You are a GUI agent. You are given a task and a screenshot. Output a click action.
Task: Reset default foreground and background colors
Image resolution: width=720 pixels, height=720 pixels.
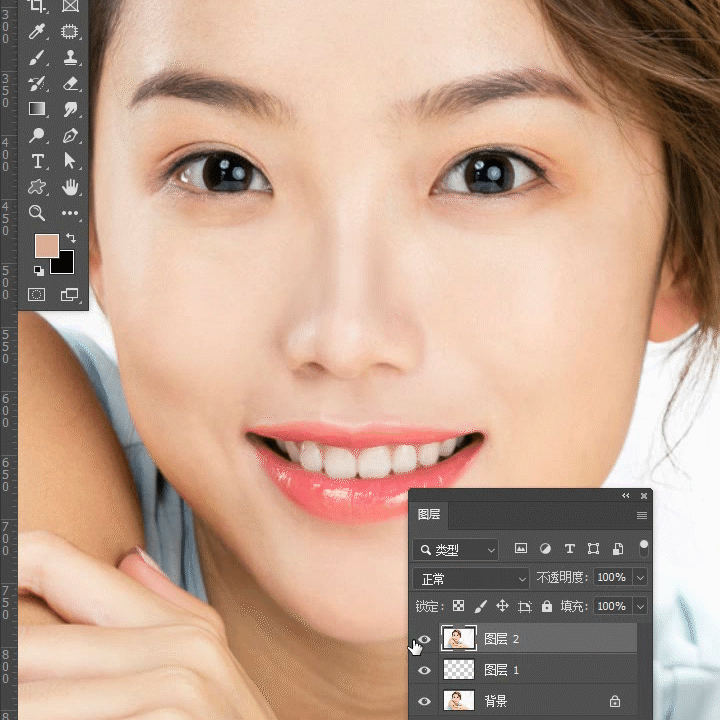(39, 270)
